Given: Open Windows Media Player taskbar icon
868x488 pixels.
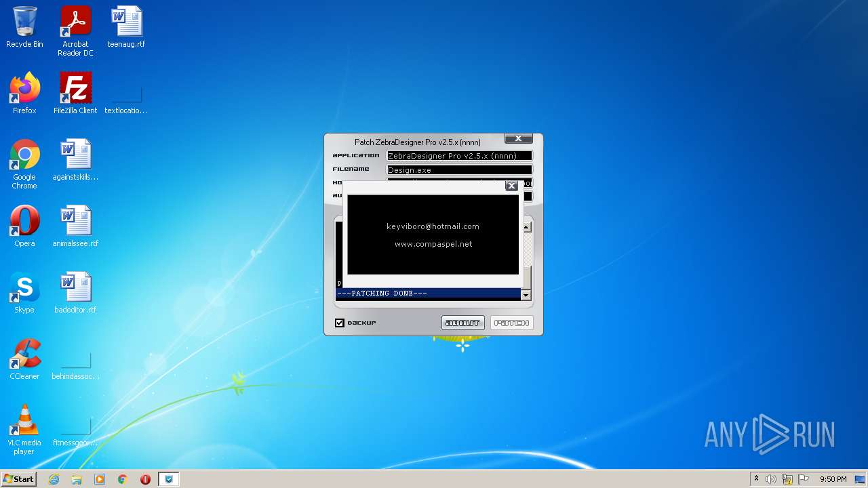Looking at the screenshot, I should pyautogui.click(x=100, y=479).
